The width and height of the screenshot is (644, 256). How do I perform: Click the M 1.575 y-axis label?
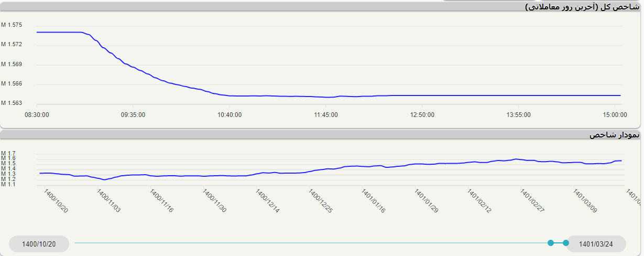coord(12,25)
